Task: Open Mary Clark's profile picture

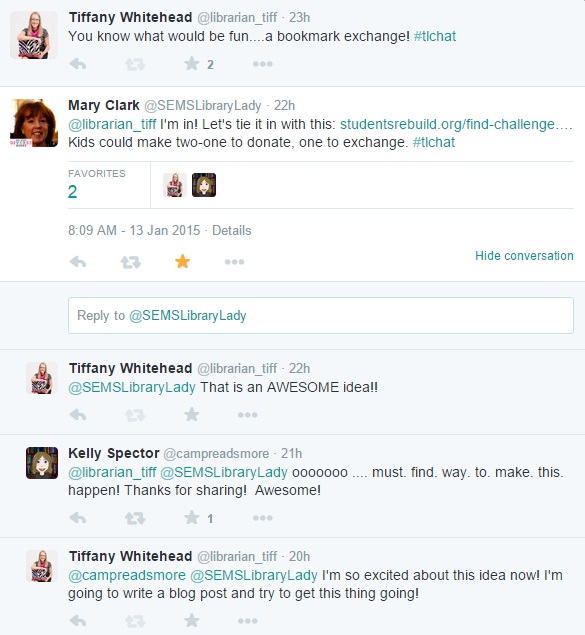Action: 34,123
